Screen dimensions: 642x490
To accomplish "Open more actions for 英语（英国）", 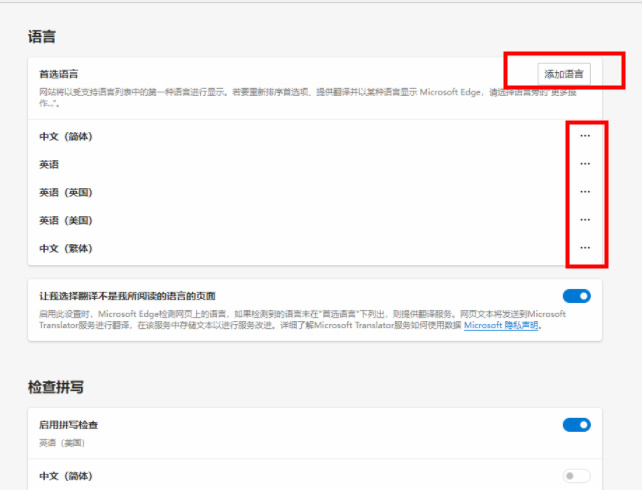I will tap(585, 192).
